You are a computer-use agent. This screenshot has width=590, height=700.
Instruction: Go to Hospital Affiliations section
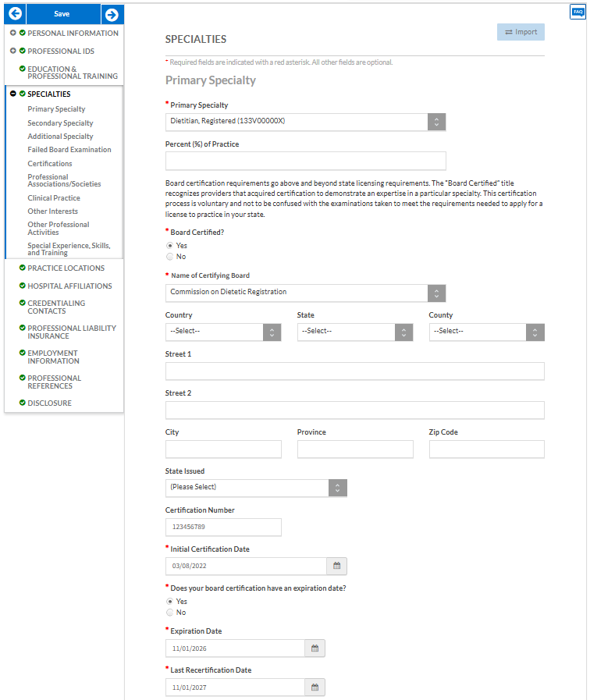(x=69, y=286)
